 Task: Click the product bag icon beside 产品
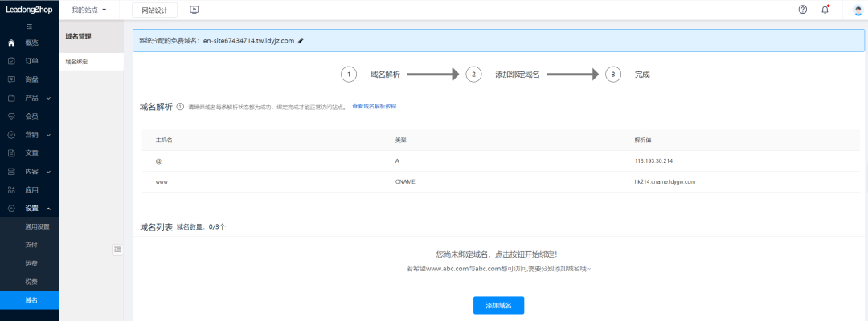tap(11, 98)
